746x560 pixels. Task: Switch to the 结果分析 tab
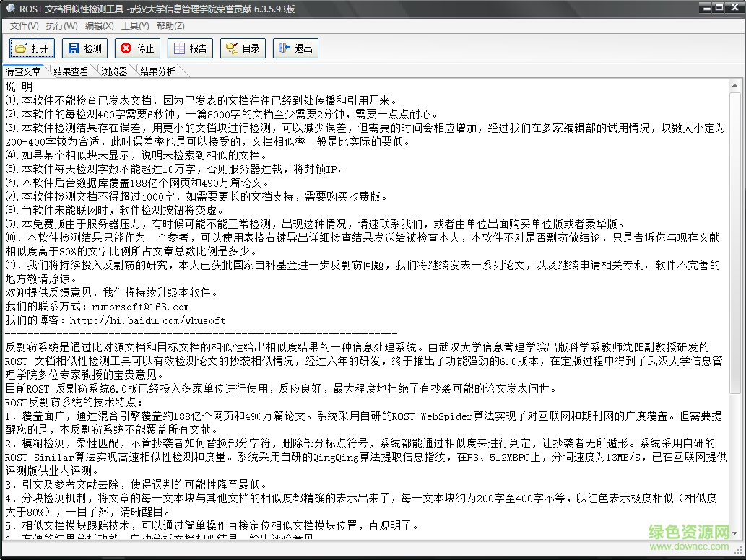pos(158,71)
